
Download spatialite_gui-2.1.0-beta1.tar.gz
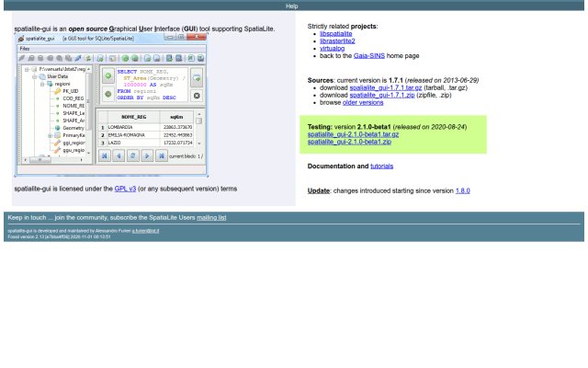click(x=353, y=134)
